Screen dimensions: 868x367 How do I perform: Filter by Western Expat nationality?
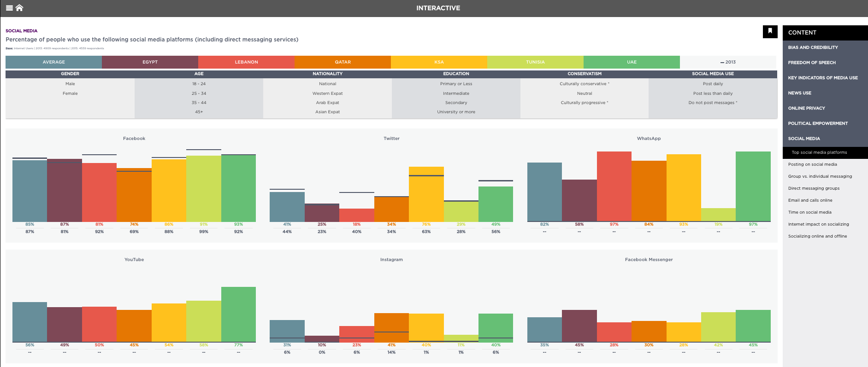click(327, 93)
